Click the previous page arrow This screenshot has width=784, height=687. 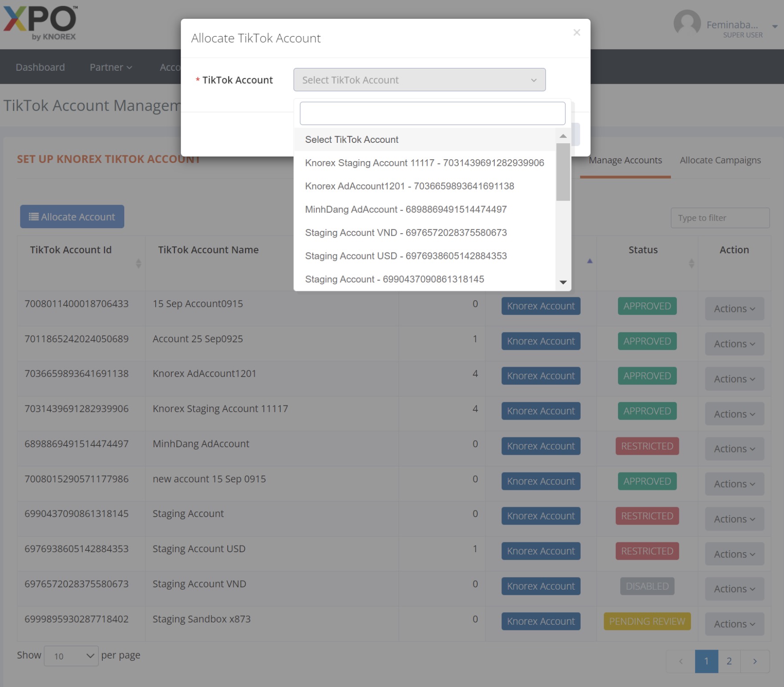(x=680, y=661)
